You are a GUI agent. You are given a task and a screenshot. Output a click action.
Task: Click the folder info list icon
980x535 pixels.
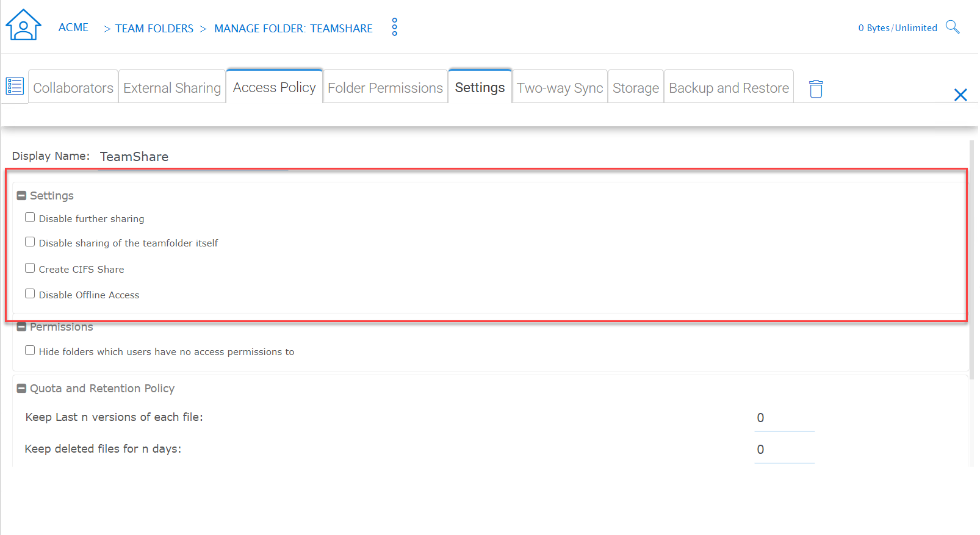click(15, 86)
